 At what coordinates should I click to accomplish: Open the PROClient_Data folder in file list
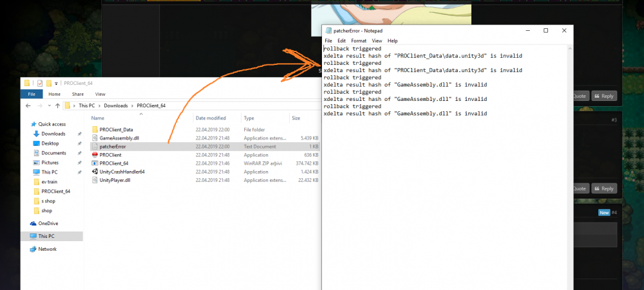point(116,130)
